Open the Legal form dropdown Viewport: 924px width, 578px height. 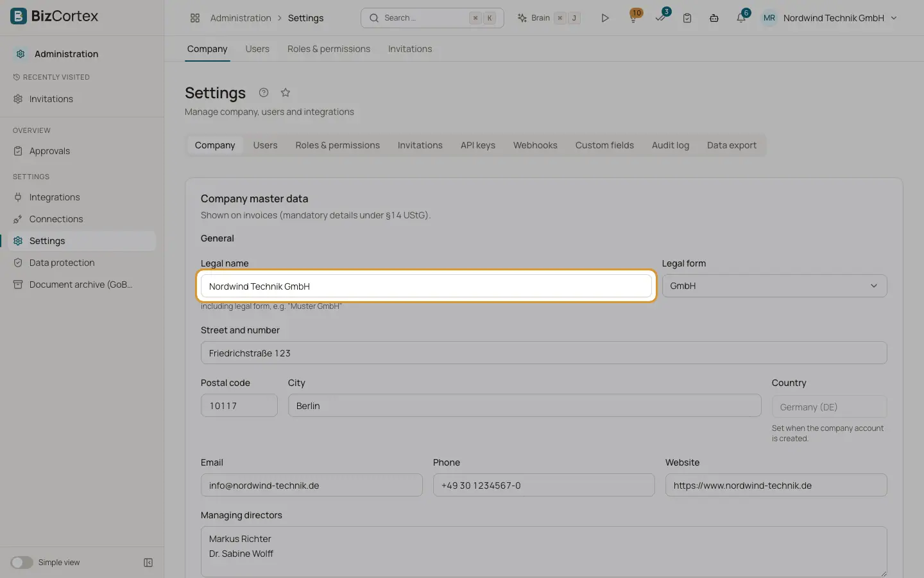tap(774, 286)
